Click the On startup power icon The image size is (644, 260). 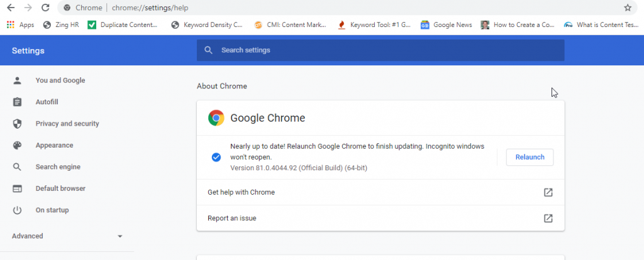tap(17, 210)
